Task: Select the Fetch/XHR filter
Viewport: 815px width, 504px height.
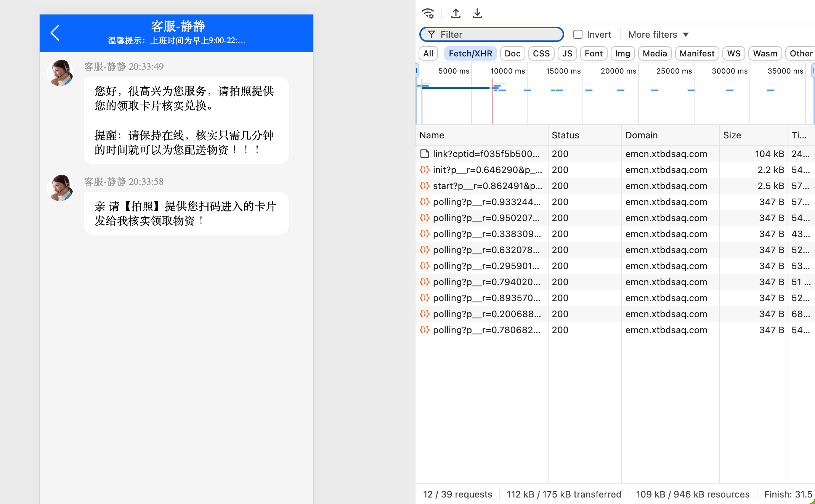Action: 470,53
